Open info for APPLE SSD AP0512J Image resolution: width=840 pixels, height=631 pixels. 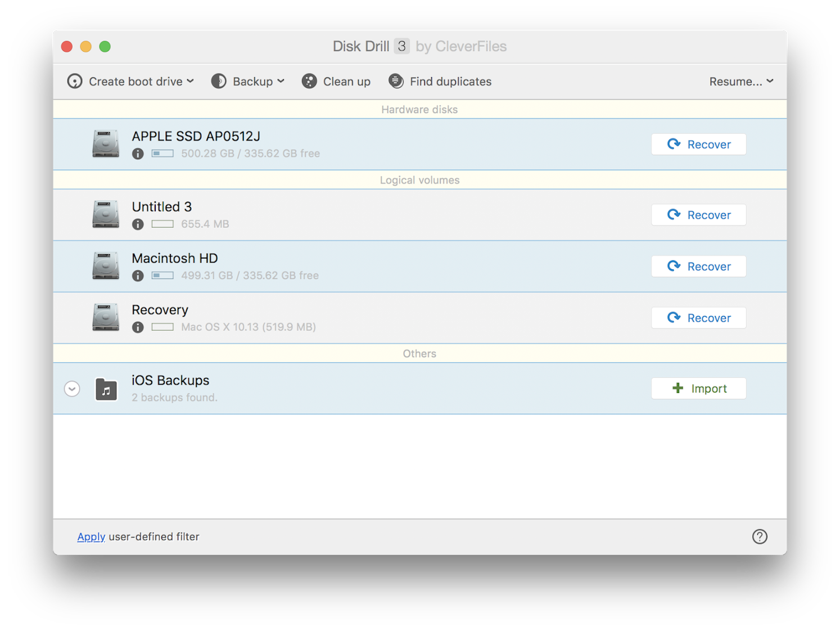point(138,153)
